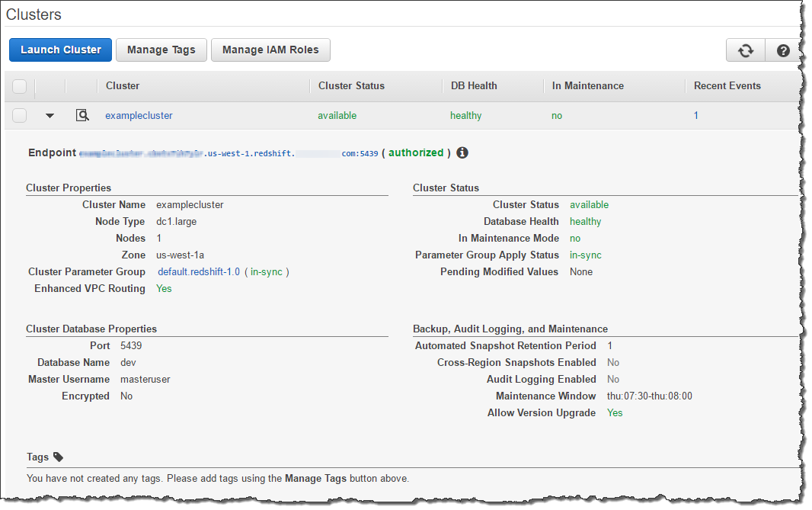Open the default.redshift-1.0 parameter group link

click(199, 272)
